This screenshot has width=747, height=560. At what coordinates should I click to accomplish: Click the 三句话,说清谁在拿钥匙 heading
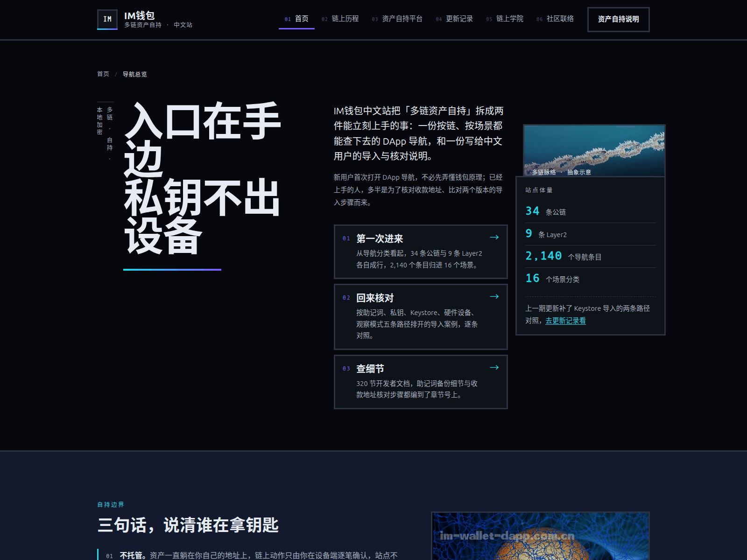click(188, 525)
